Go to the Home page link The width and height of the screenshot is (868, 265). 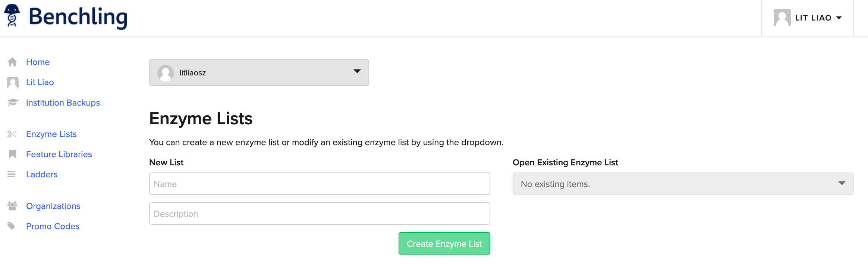pos(38,62)
